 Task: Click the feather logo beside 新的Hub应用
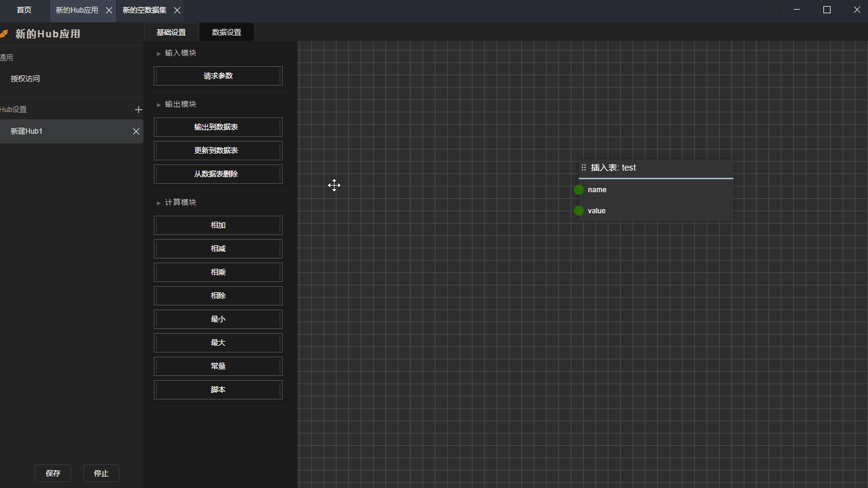click(4, 34)
